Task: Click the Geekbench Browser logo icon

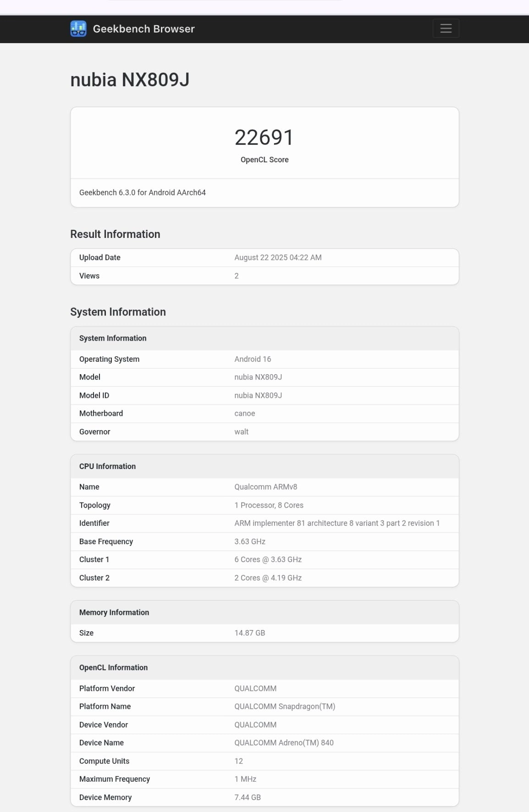Action: pyautogui.click(x=78, y=28)
